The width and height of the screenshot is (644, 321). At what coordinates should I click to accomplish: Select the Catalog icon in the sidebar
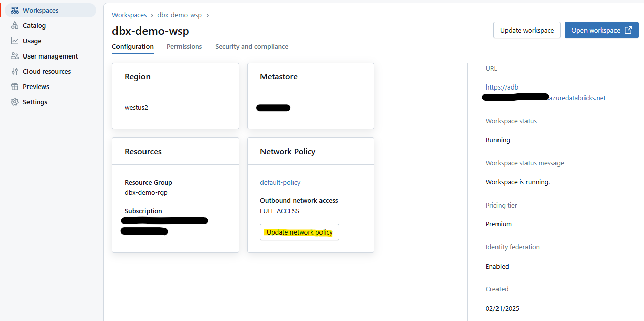pos(15,25)
